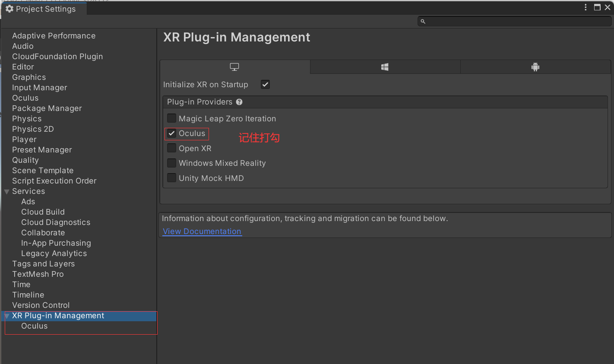Screen dimensions: 614x364
Task: Select the Oculus item above Package Manager
Action: point(25,98)
